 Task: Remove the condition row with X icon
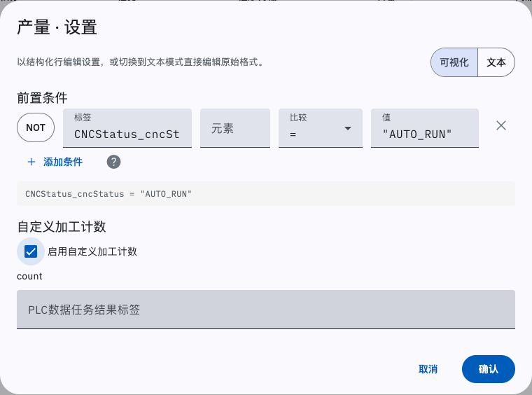click(501, 125)
